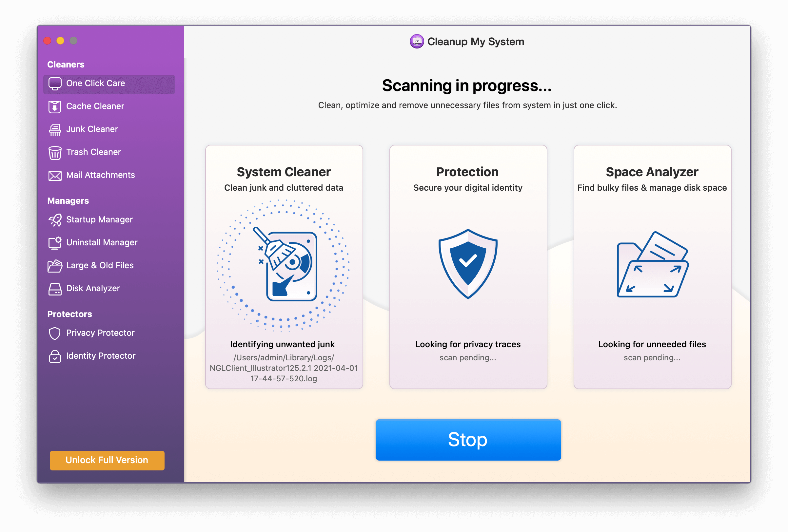Click the Startup Manager icon
The image size is (788, 532).
click(54, 218)
